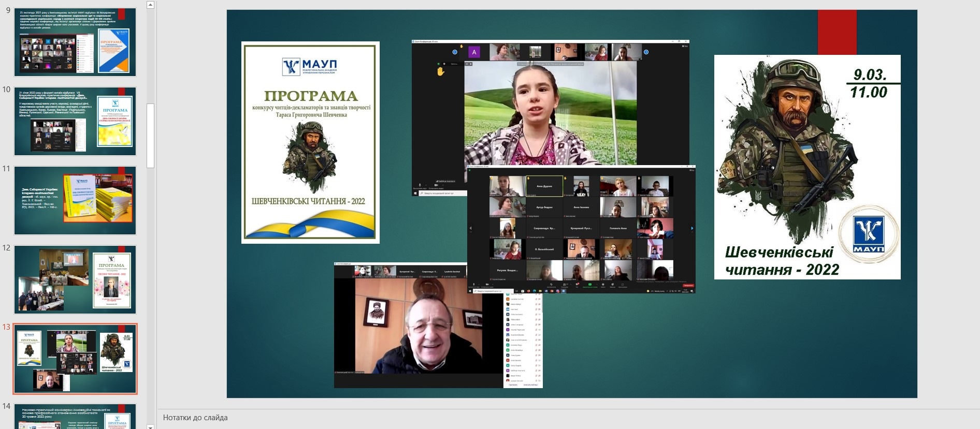Select the highlighted slide 13 thumbnail
Viewport: 980px width, 429px height.
point(75,359)
